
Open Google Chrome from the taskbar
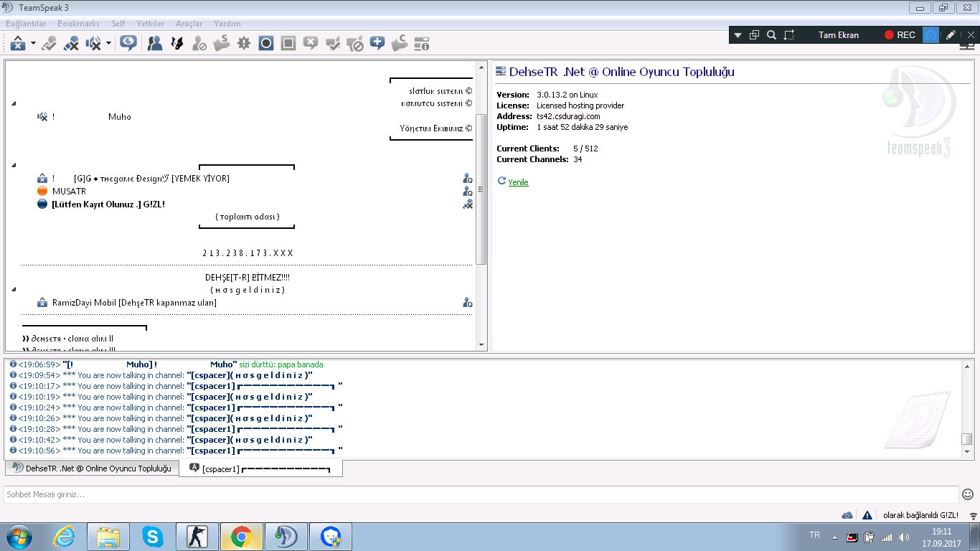(241, 537)
